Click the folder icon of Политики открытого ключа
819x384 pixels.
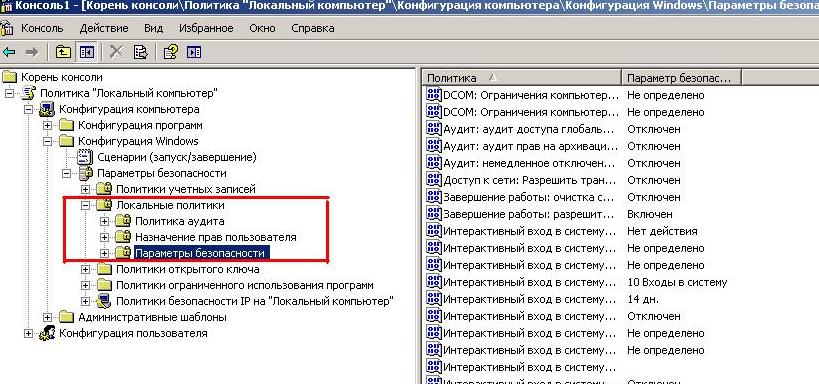click(104, 269)
